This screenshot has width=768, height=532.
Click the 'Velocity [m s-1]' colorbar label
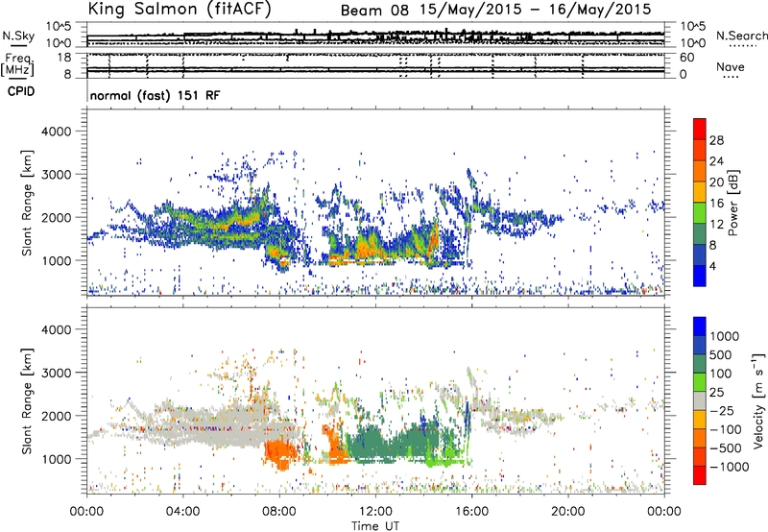(758, 400)
